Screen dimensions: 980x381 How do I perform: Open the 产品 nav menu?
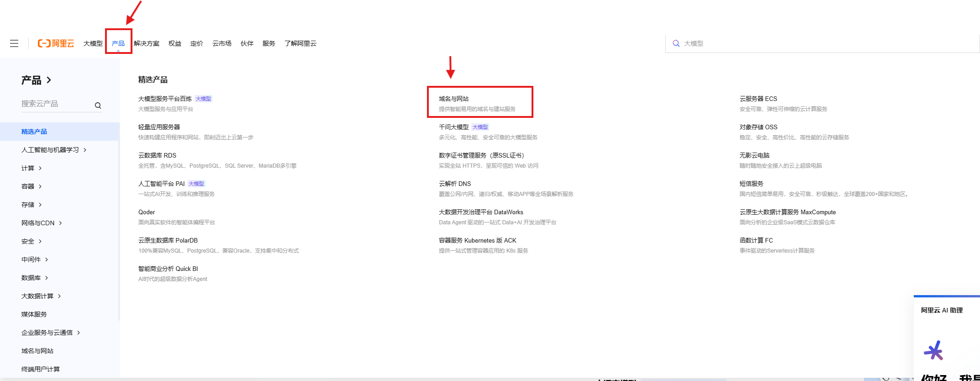[118, 43]
